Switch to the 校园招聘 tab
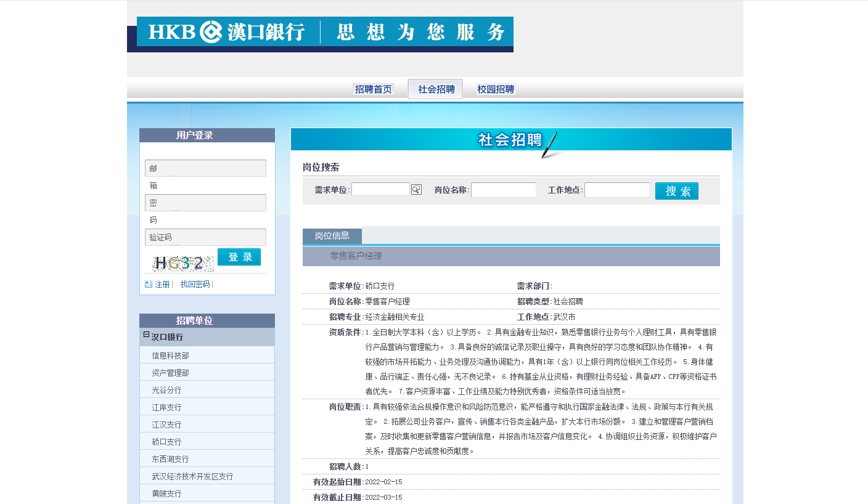Image resolution: width=868 pixels, height=504 pixels. (496, 89)
